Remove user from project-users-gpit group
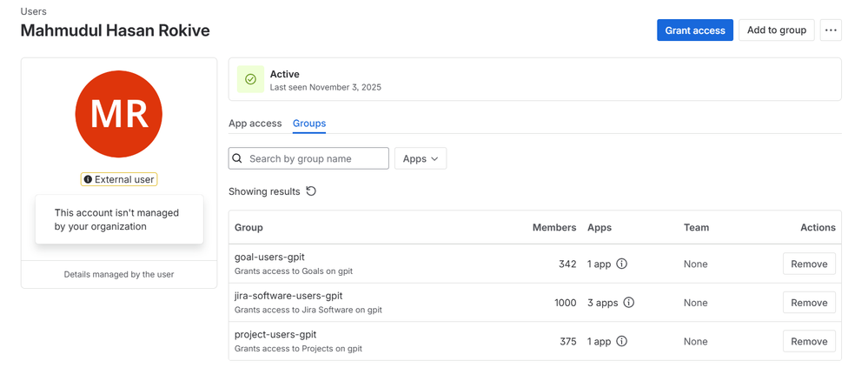This screenshot has height=388, width=868. pyautogui.click(x=809, y=341)
